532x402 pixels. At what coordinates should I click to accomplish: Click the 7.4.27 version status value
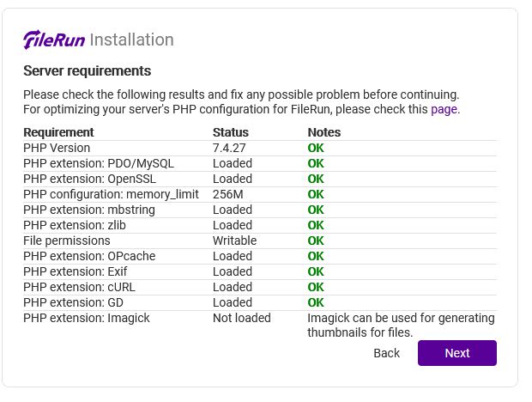click(x=232, y=148)
